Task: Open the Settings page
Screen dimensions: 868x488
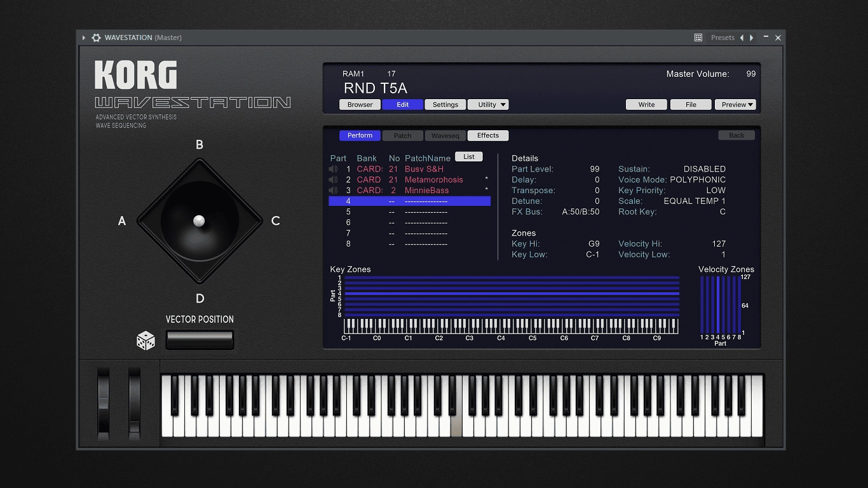Action: tap(445, 105)
